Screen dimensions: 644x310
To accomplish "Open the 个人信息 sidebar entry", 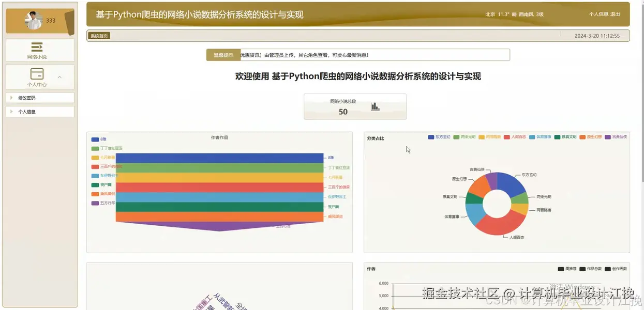I will tap(40, 111).
